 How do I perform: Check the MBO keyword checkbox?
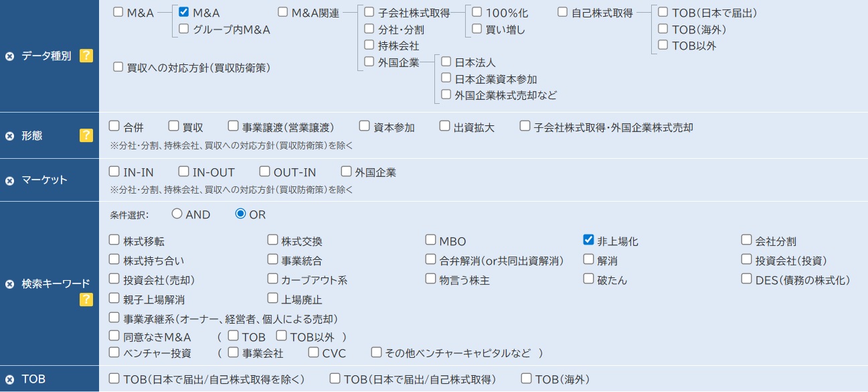coord(431,240)
